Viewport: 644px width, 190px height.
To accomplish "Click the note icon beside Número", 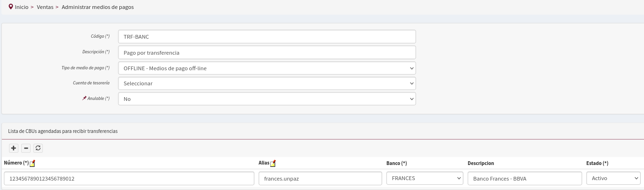I will pos(33,164).
